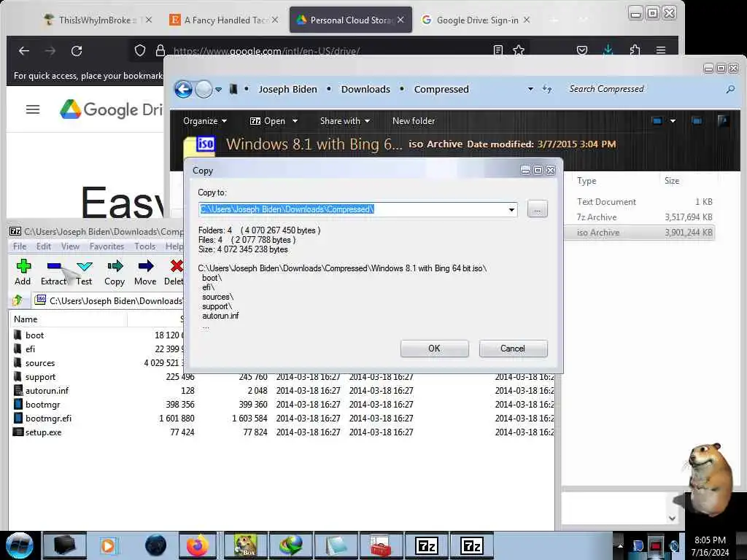The width and height of the screenshot is (747, 560).
Task: Select setup.exe in the 7-Zip list
Action: [43, 432]
